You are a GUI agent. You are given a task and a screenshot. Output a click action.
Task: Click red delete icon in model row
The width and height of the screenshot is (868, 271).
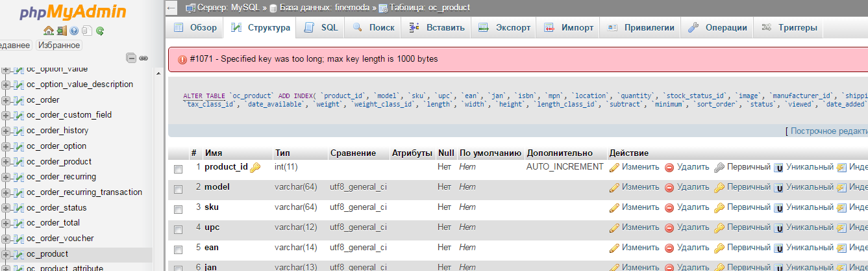669,187
